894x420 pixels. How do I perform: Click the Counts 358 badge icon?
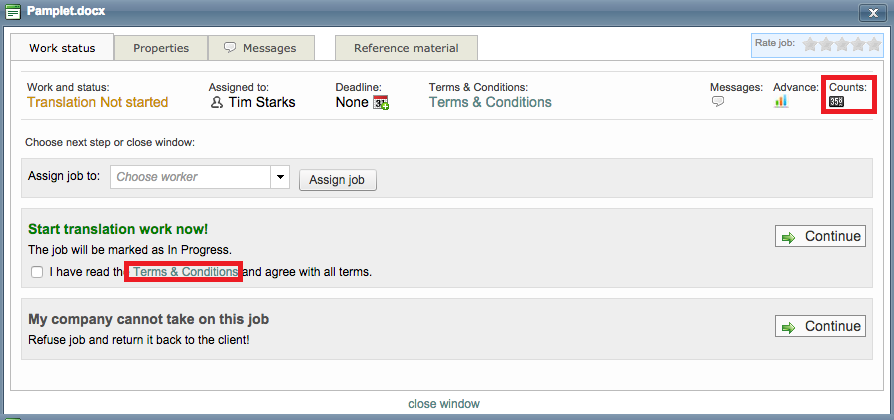[x=837, y=102]
